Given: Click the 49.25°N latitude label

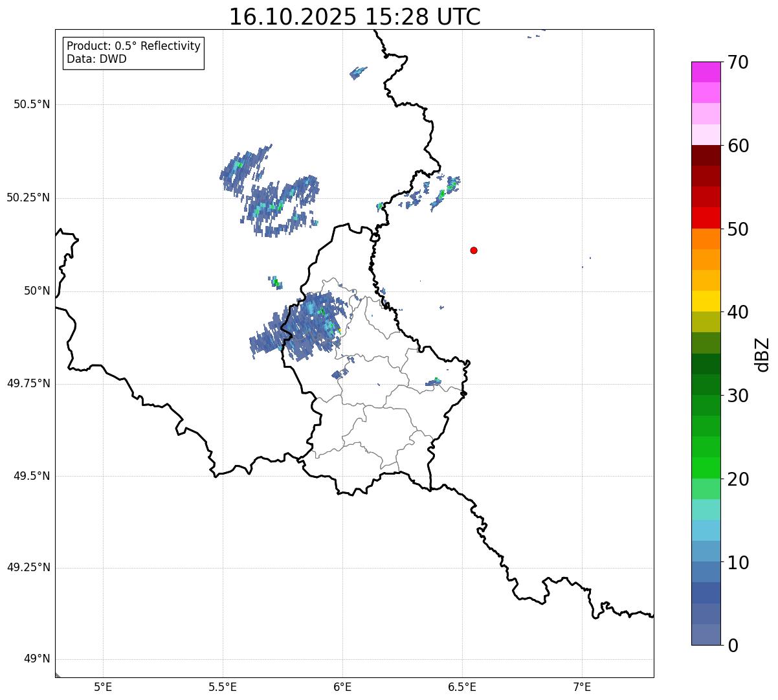Looking at the screenshot, I should pyautogui.click(x=28, y=567).
